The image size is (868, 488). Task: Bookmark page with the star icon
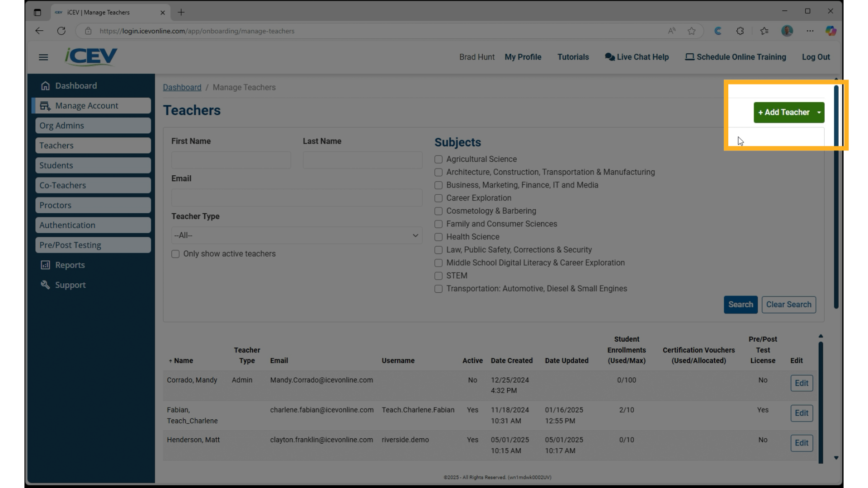(692, 31)
